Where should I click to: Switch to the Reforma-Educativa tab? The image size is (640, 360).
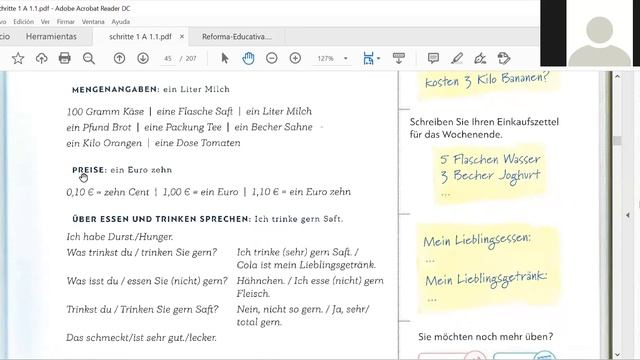237,36
